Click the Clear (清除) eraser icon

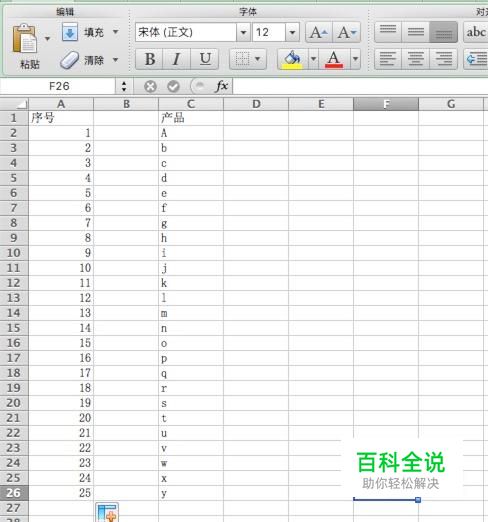point(69,60)
